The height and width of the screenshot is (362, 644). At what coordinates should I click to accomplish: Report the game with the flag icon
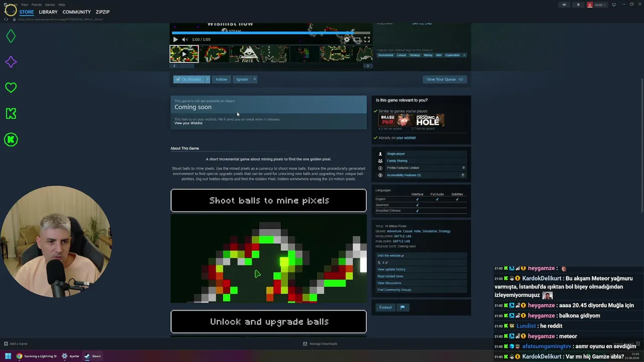click(403, 308)
